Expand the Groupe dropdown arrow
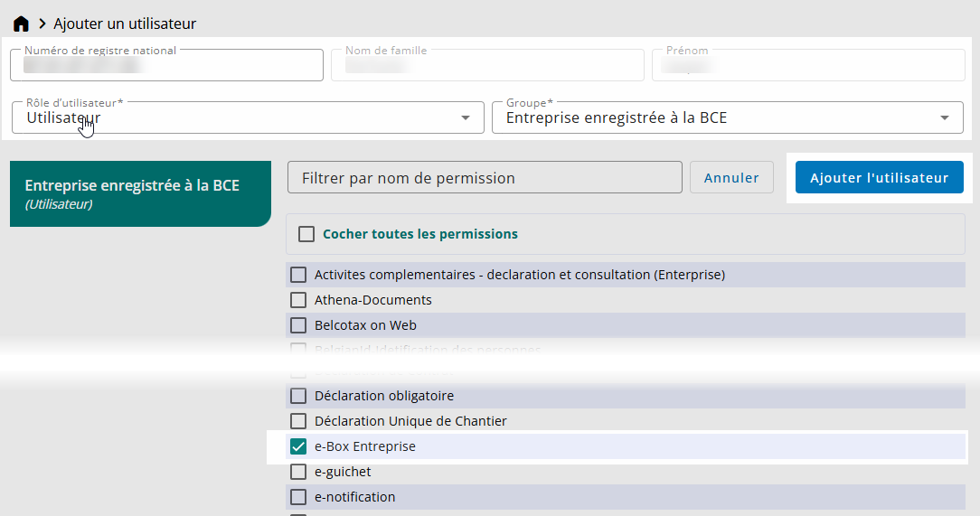 point(945,117)
